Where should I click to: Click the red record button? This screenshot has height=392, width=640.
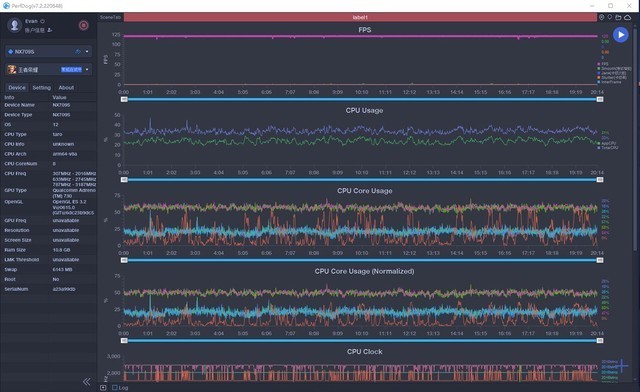tap(84, 25)
